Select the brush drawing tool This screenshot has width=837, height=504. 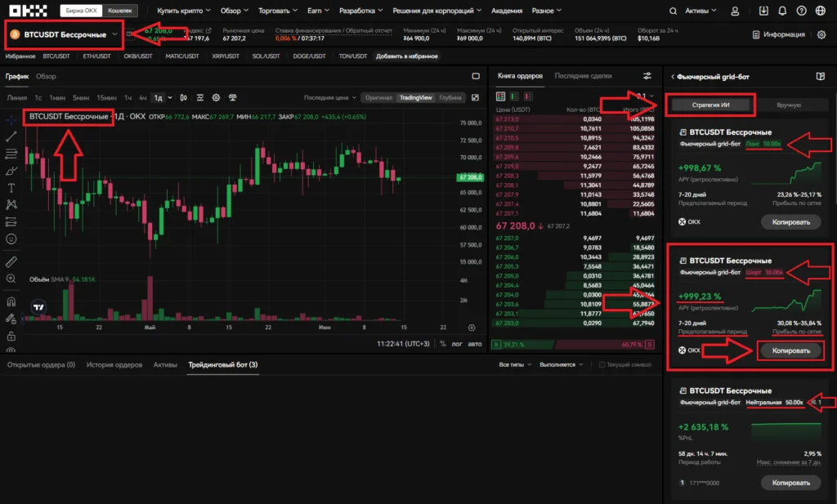[x=11, y=171]
